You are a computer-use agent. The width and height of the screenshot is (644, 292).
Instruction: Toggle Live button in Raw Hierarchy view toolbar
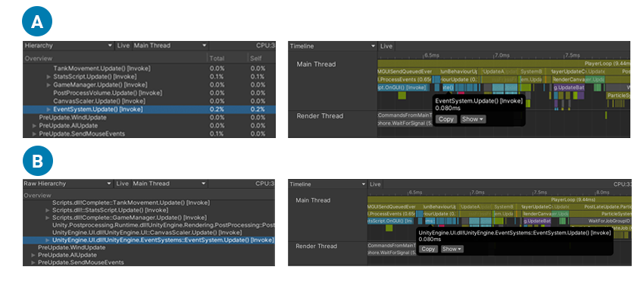[123, 184]
